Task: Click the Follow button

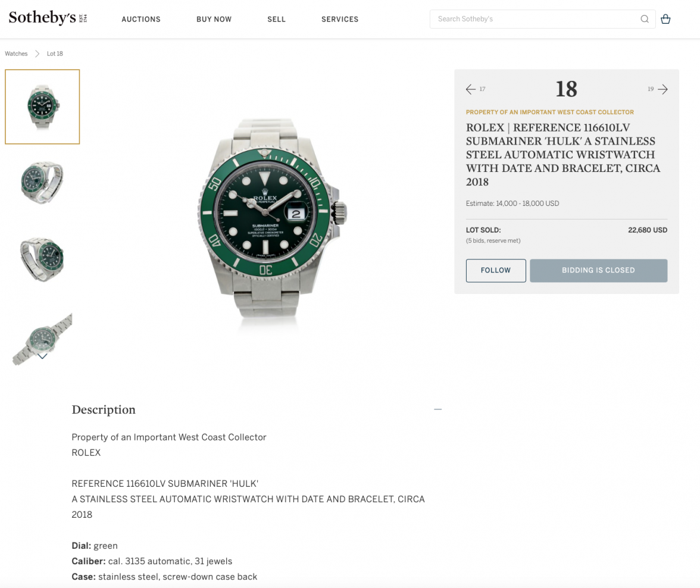Action: click(495, 271)
